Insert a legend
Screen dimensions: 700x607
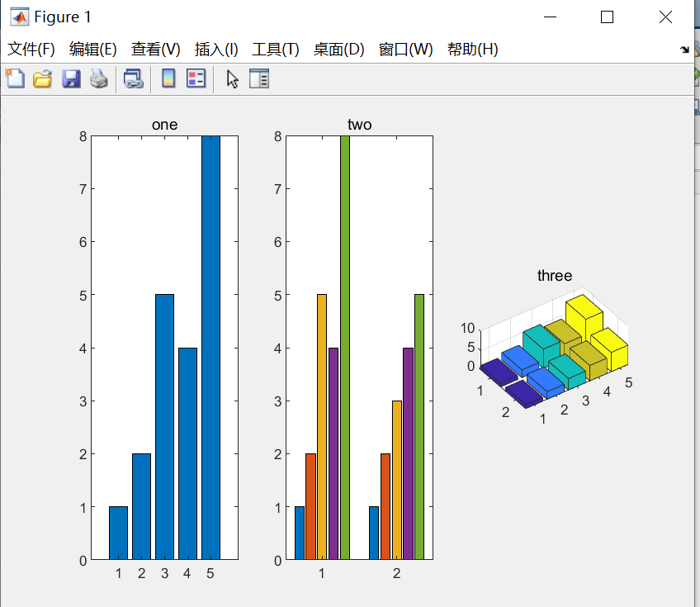[196, 78]
